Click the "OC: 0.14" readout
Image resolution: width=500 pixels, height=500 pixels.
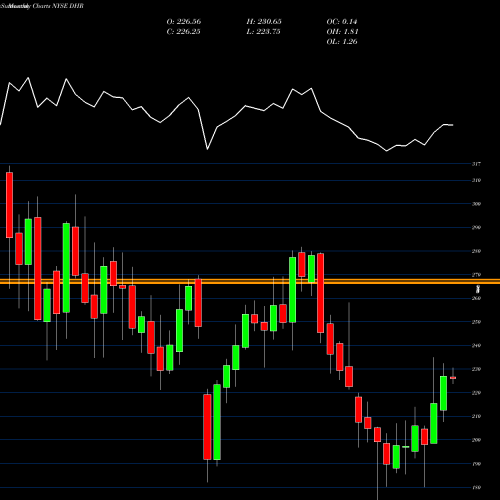coord(342,22)
